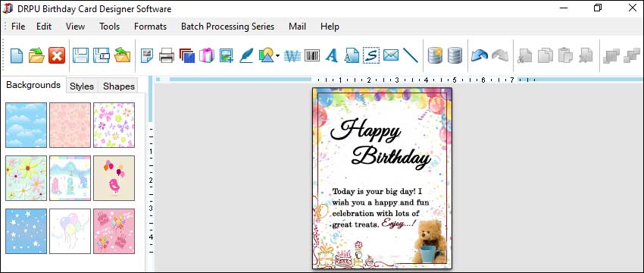Click the envelope mail icon in toolbar
Viewport: 644px width, 273px height.
click(391, 55)
